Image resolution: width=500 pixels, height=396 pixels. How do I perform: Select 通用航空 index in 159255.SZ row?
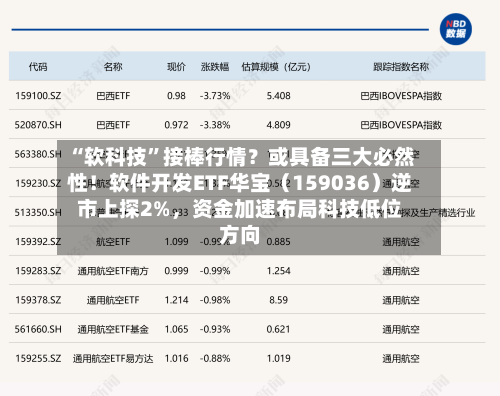401,358
